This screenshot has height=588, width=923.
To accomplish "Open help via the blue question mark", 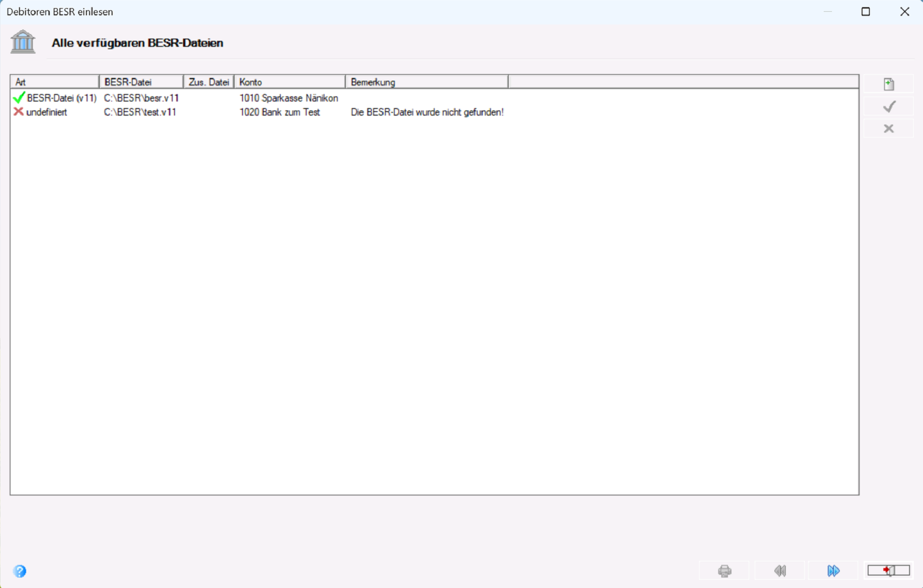I will (20, 571).
